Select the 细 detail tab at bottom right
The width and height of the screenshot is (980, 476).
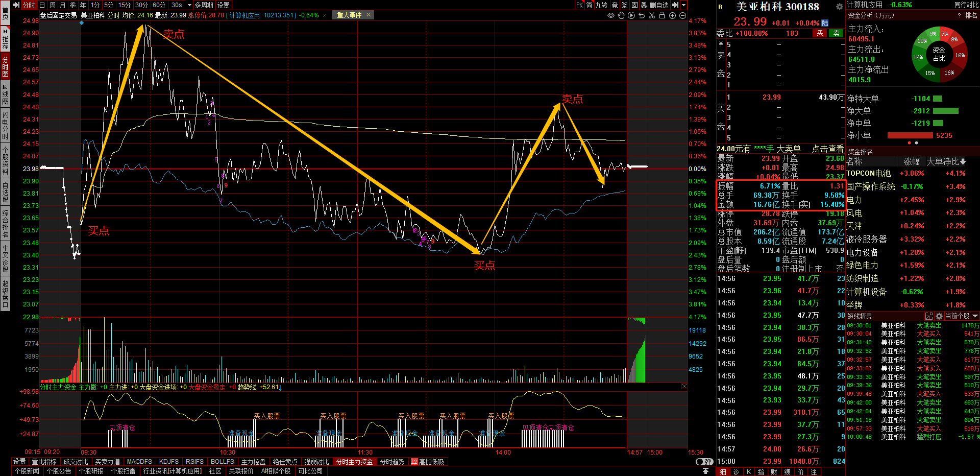pos(723,471)
